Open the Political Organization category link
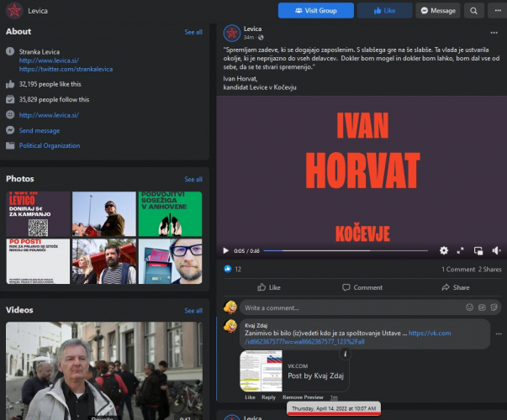 [50, 145]
